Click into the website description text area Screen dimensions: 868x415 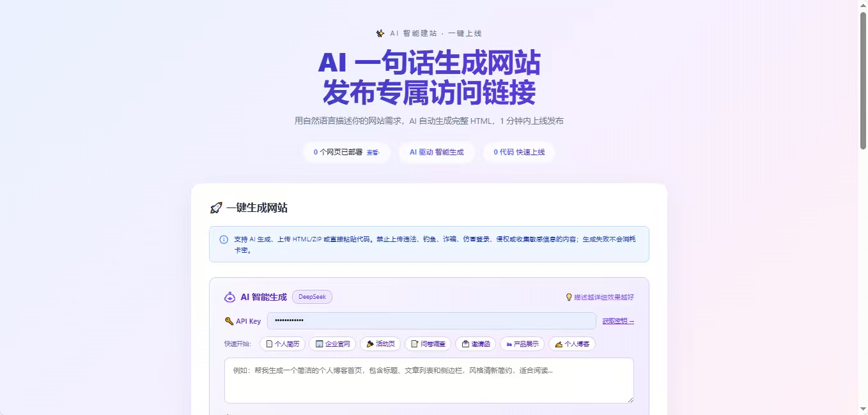tap(429, 381)
